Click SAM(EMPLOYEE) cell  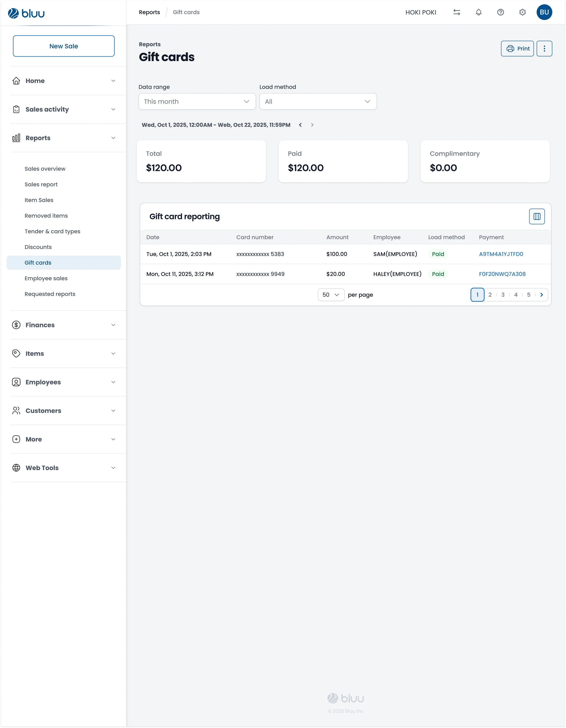point(395,254)
